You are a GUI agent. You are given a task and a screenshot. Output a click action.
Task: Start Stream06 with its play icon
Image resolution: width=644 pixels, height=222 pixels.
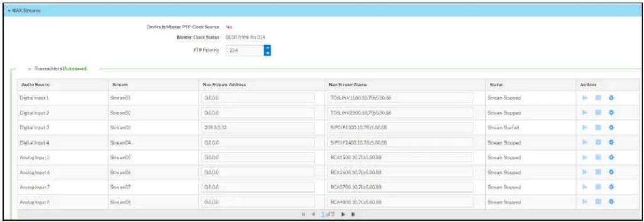[x=585, y=173]
